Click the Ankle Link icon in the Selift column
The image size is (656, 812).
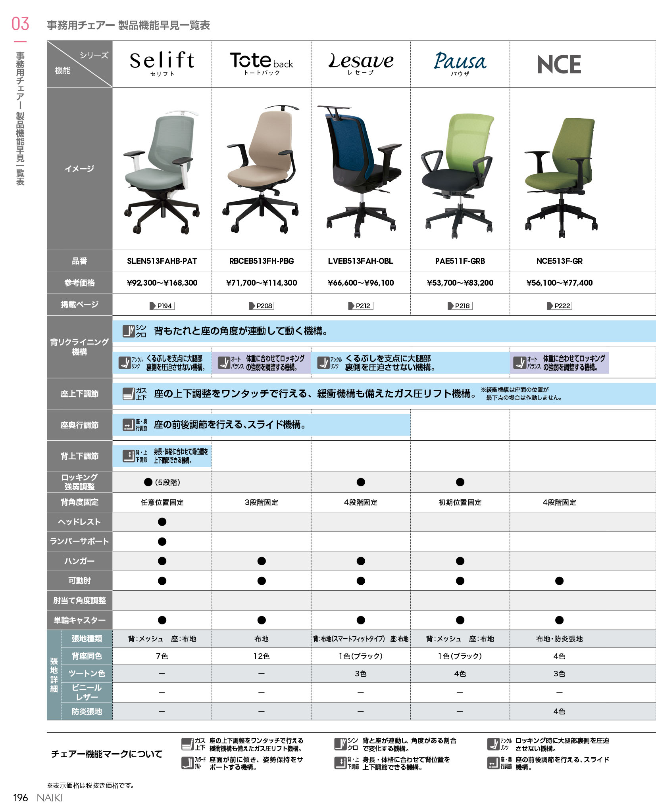[x=125, y=363]
